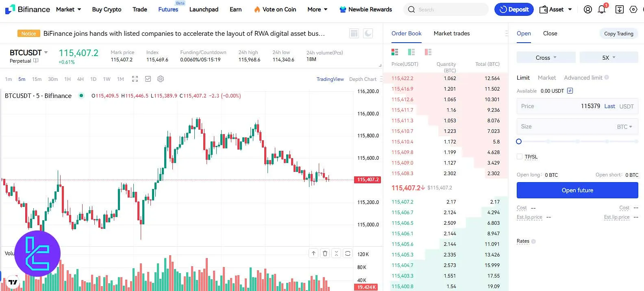The height and width of the screenshot is (291, 644).
Task: Expand chart to fullscreen view
Action: 135,79
